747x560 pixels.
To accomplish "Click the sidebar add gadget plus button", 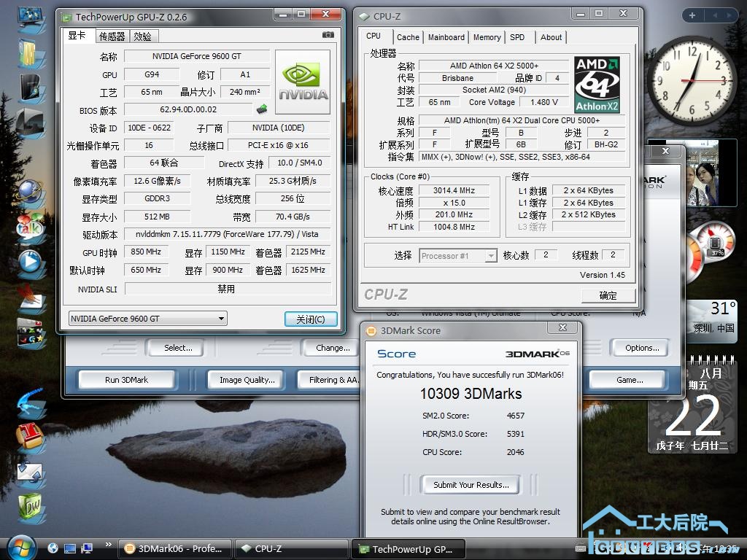I will click(692, 15).
